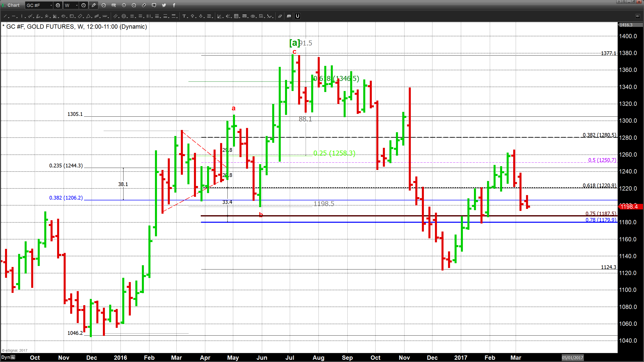The image size is (644, 362).
Task: Click the bar replay play button
Action: 124,5
